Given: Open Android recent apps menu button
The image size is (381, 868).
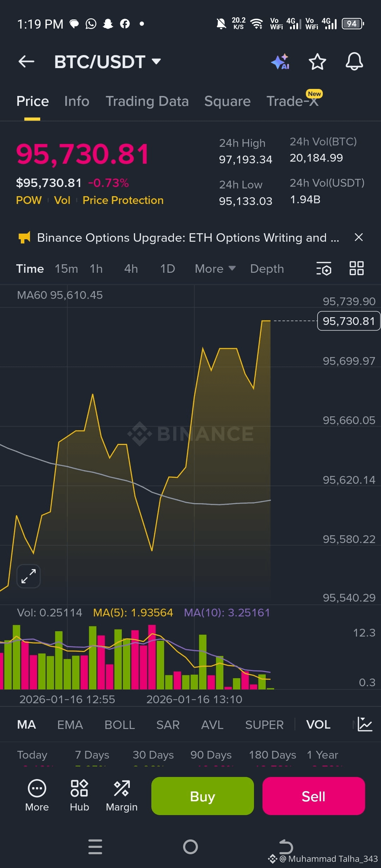Looking at the screenshot, I should (95, 847).
